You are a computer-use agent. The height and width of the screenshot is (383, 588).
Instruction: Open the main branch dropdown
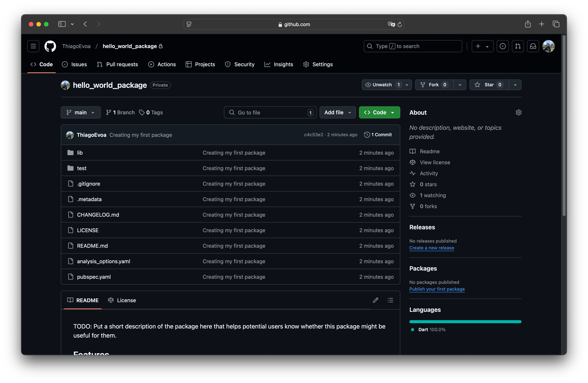[81, 113]
